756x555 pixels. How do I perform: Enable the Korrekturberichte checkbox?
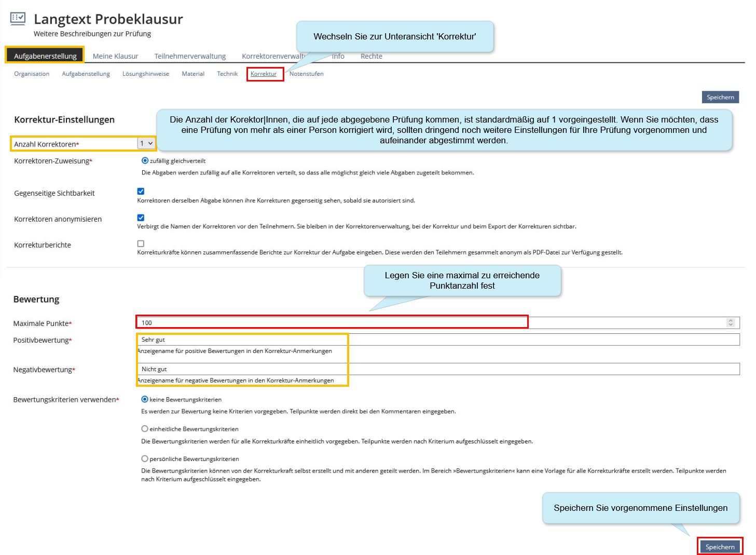pyautogui.click(x=141, y=243)
